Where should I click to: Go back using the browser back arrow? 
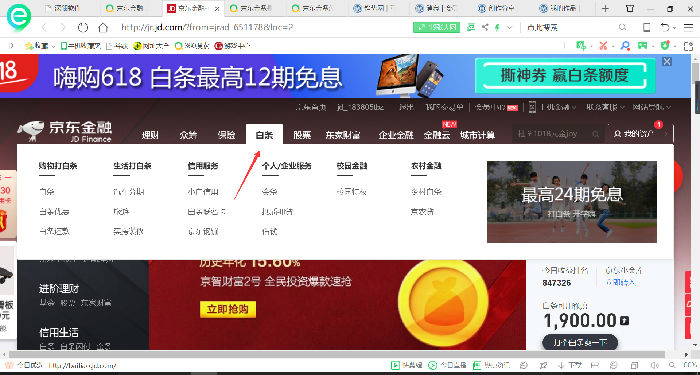click(x=44, y=28)
